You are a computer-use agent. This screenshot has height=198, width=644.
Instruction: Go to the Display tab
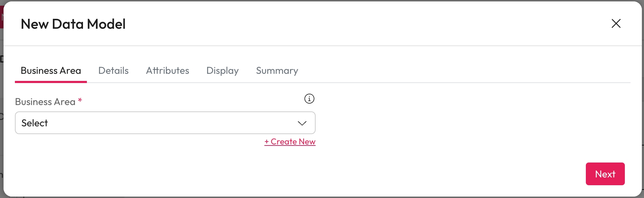[222, 71]
